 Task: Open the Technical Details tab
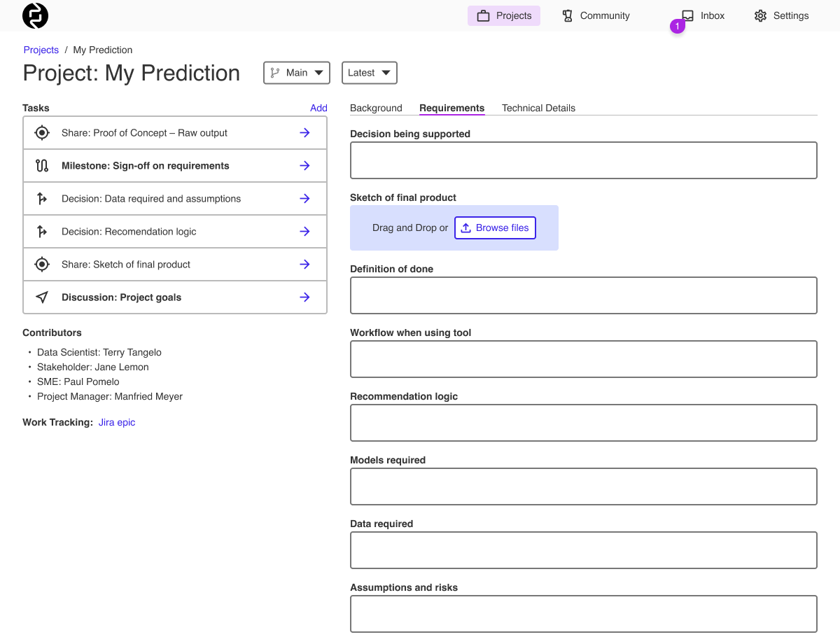click(538, 108)
